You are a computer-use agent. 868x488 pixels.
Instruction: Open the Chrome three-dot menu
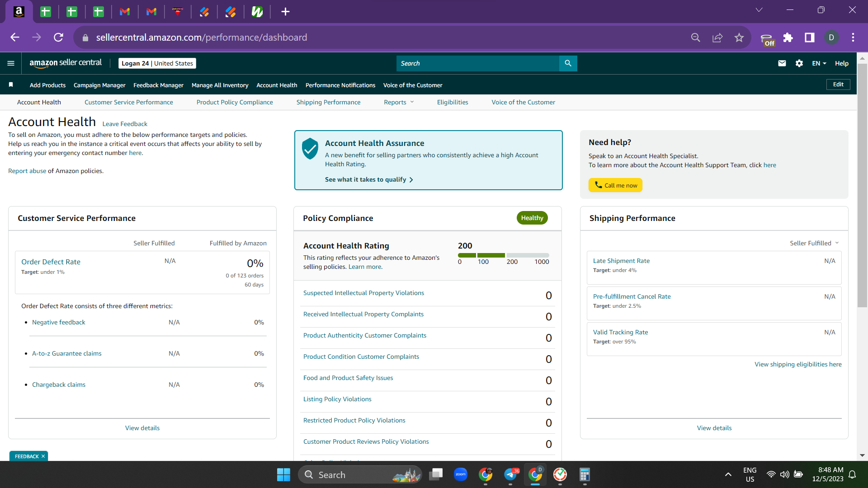tap(853, 38)
